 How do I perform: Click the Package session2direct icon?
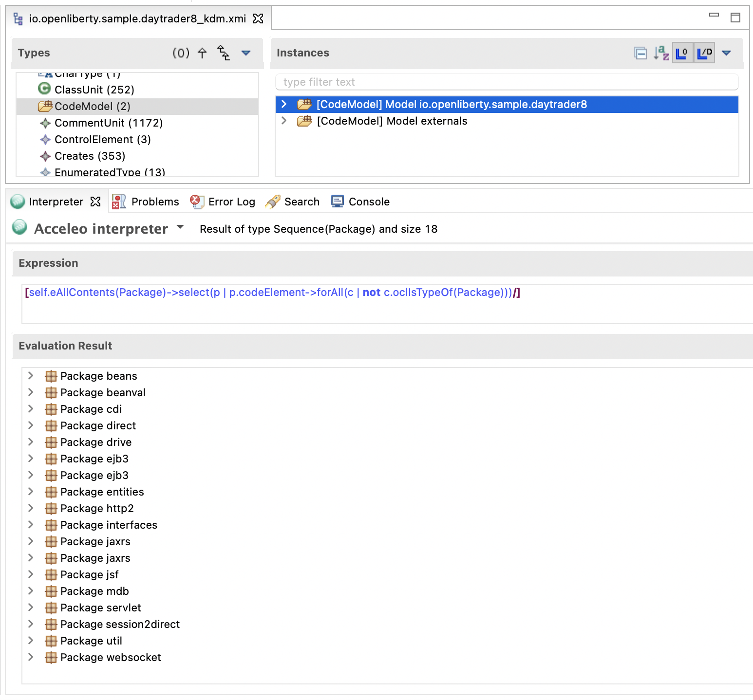(51, 625)
